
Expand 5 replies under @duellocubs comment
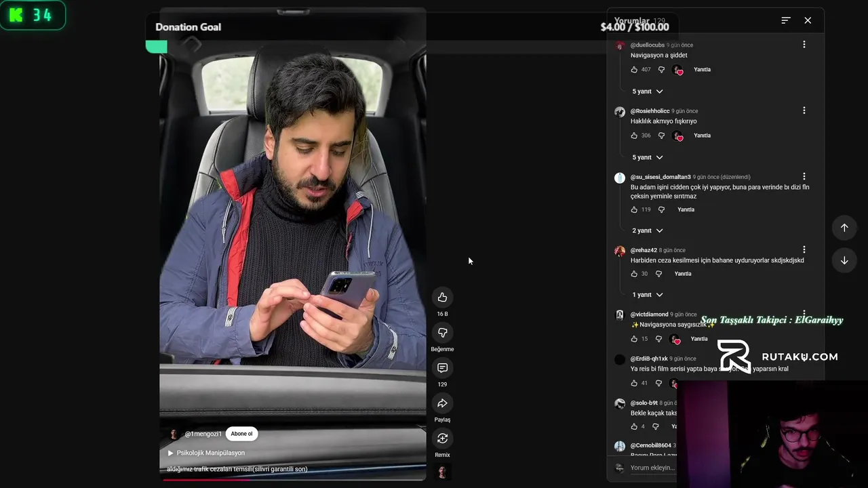[648, 91]
